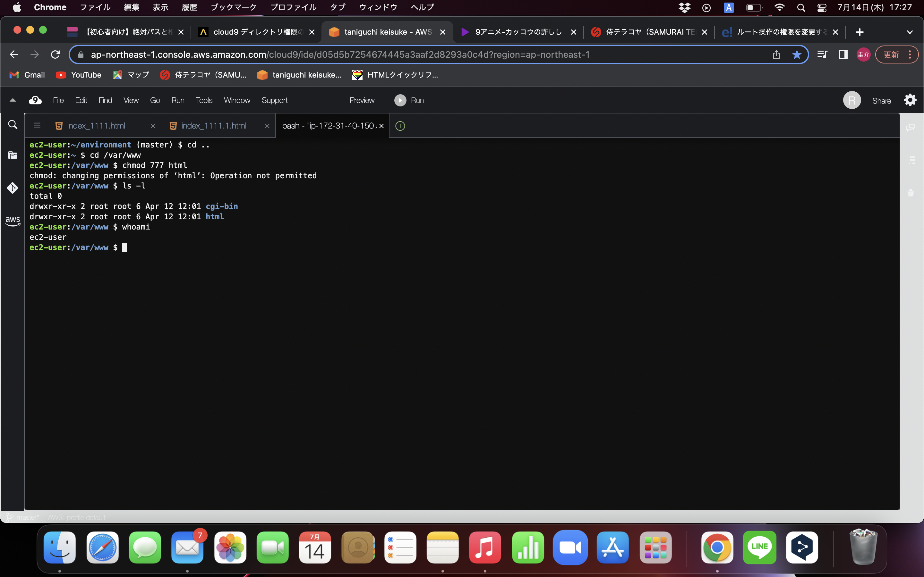924x577 pixels.
Task: Open Cloud9 preferences gear icon
Action: tap(910, 100)
